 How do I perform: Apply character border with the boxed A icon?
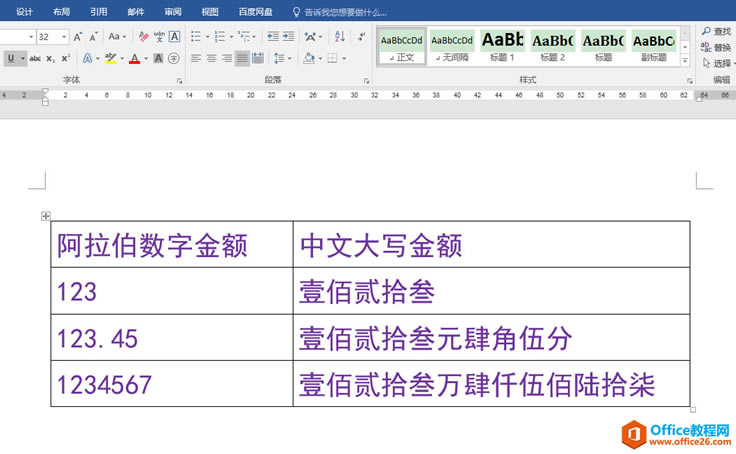coord(174,37)
